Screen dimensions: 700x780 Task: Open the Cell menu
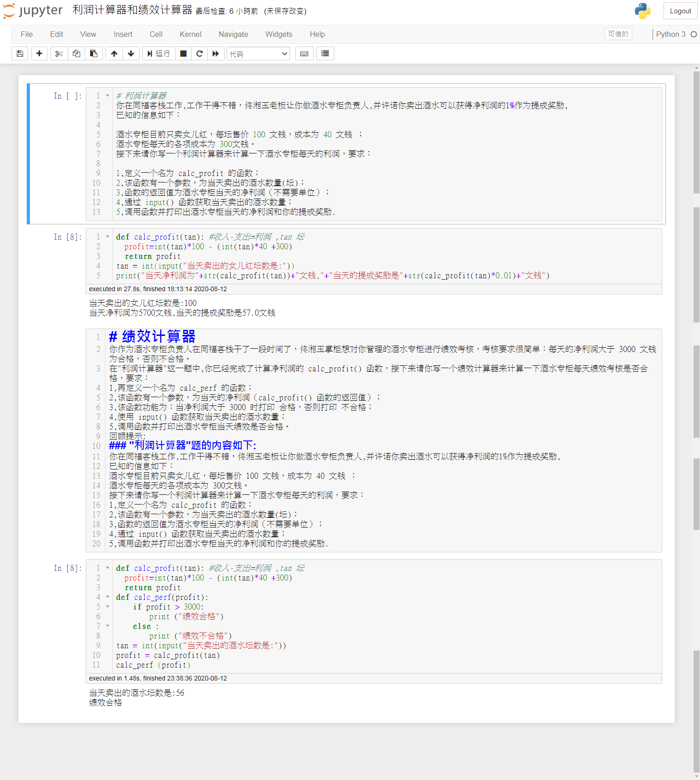[156, 34]
